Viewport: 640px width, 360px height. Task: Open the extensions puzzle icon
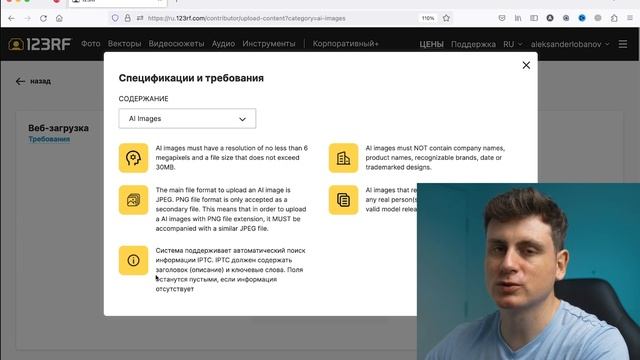coord(614,18)
